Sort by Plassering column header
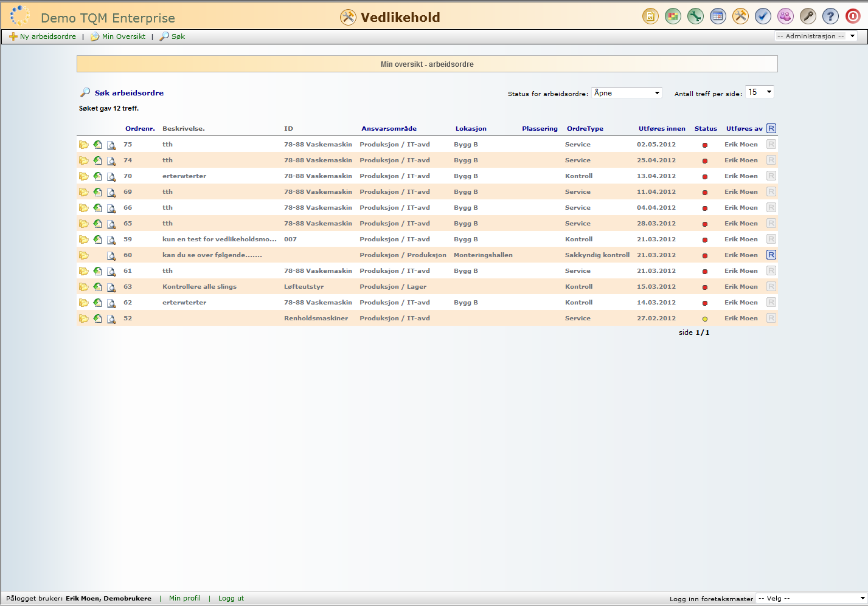868x606 pixels. [540, 129]
